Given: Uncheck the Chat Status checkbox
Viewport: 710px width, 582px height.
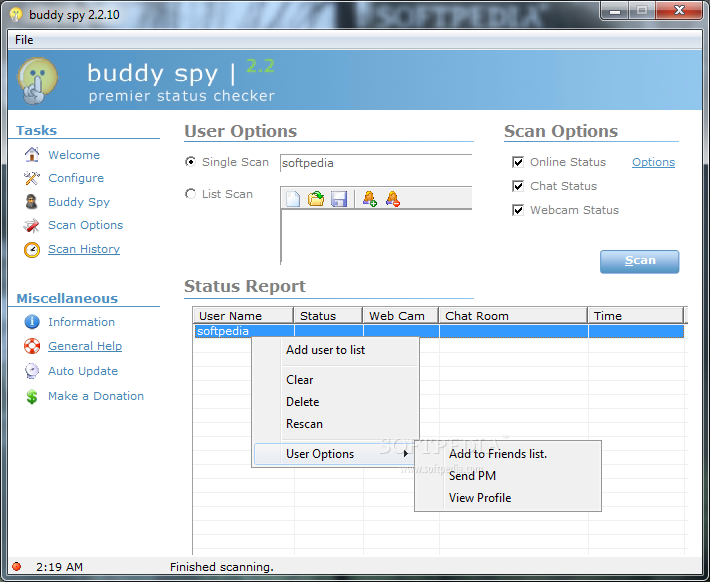Looking at the screenshot, I should [x=518, y=186].
